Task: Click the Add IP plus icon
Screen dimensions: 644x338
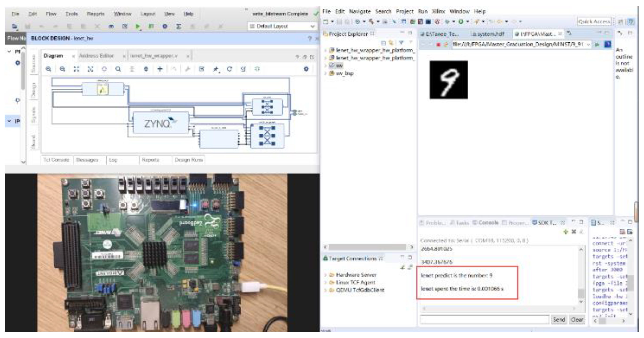Action: pos(160,69)
